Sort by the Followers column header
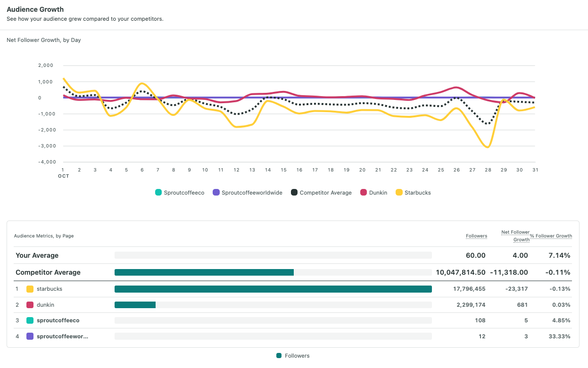 pyautogui.click(x=476, y=236)
